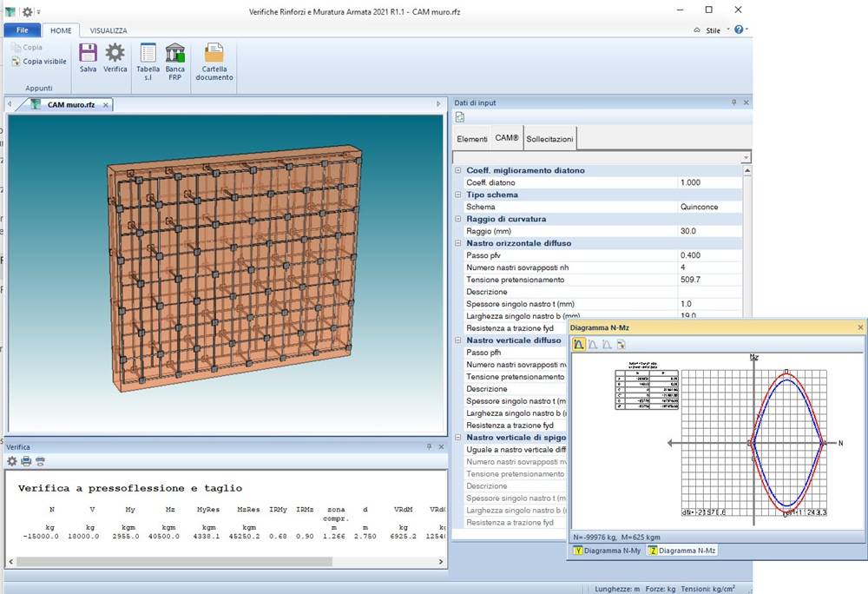Close the Diagramma N-Mz window
This screenshot has height=594, width=868.
860,327
